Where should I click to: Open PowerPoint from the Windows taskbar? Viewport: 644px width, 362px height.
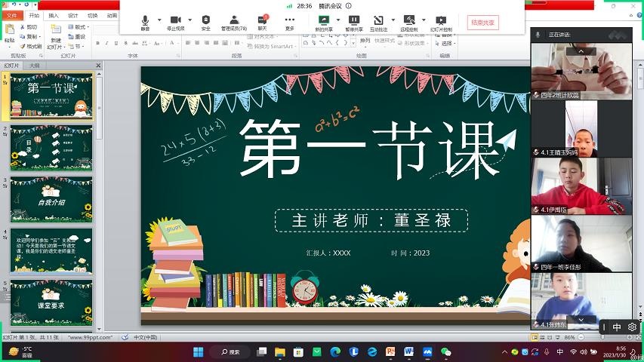(x=390, y=351)
